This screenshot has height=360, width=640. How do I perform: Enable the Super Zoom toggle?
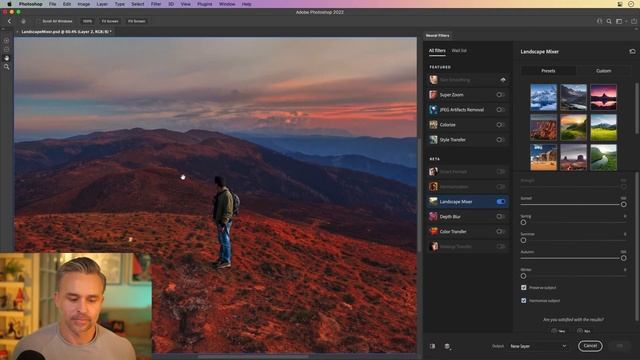[500, 95]
